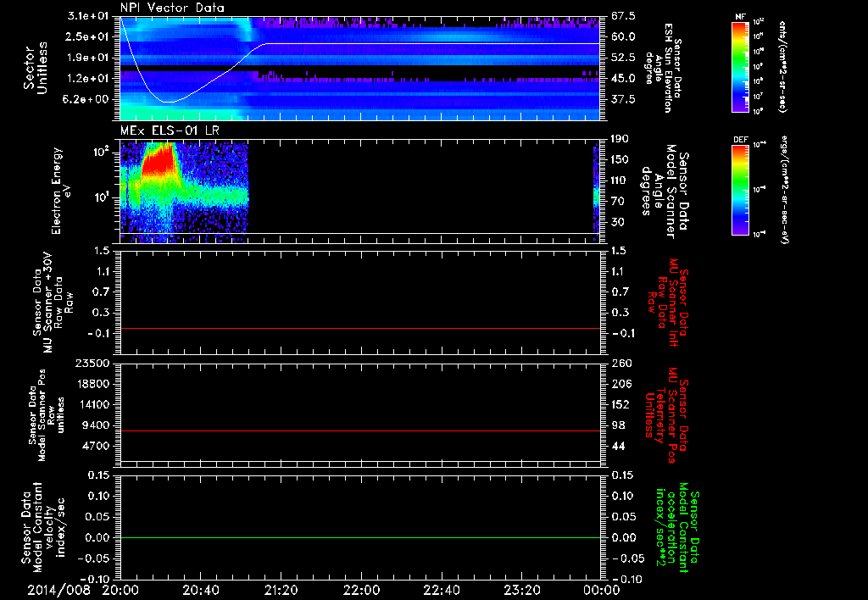Click the 206 telemetry tick value
868x600 pixels.
coord(620,384)
